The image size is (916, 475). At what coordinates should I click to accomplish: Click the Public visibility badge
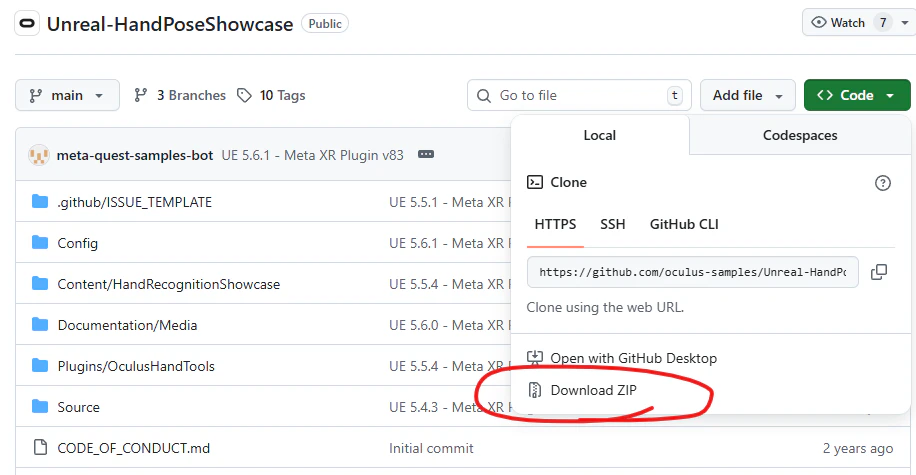(325, 24)
